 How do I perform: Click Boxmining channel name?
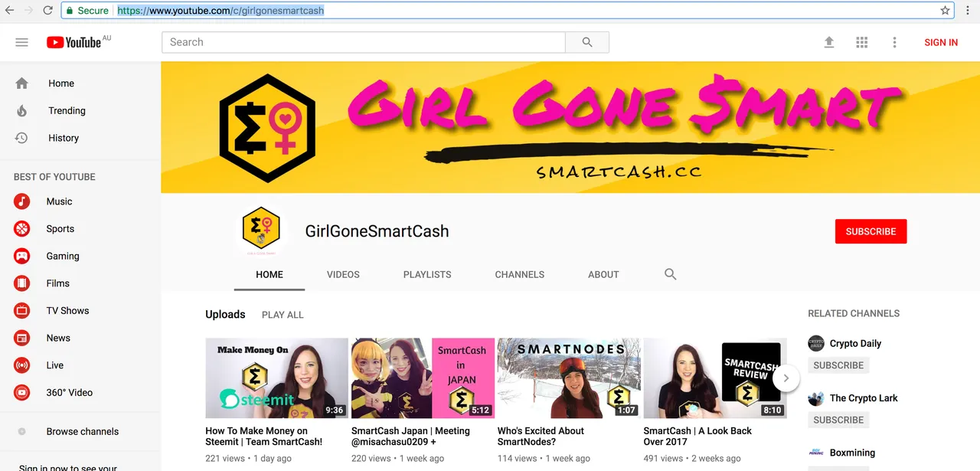(x=852, y=453)
